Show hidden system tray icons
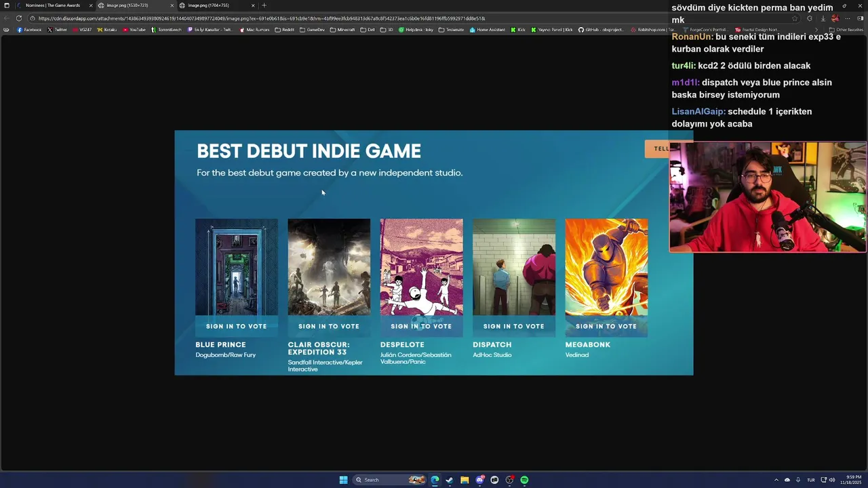 coord(776,480)
